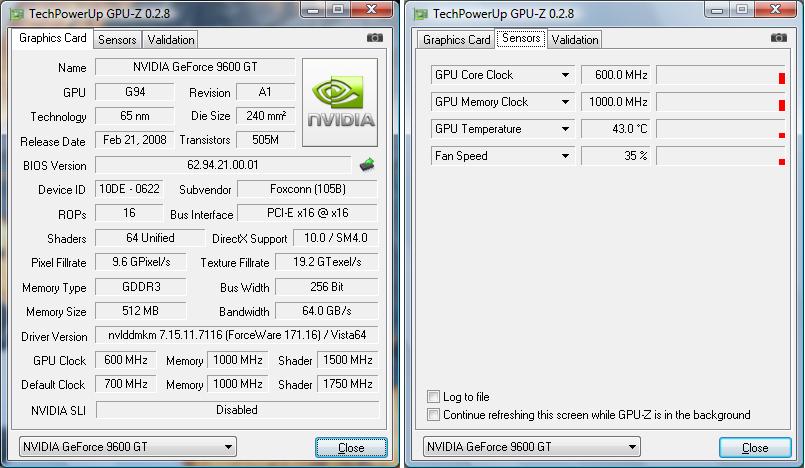Expand the Fan Speed sensor dropdown

coord(565,155)
